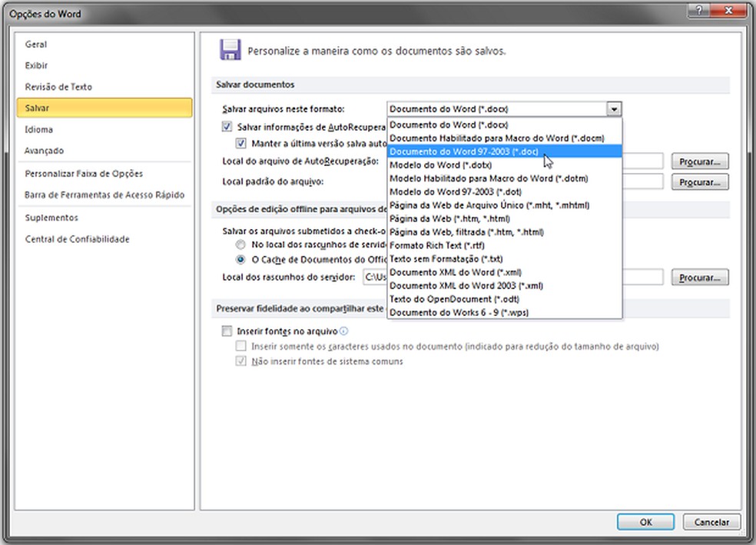Pick Modelo Habilitado para Macro (*.dotm)
The image size is (756, 545).
pyautogui.click(x=504, y=178)
